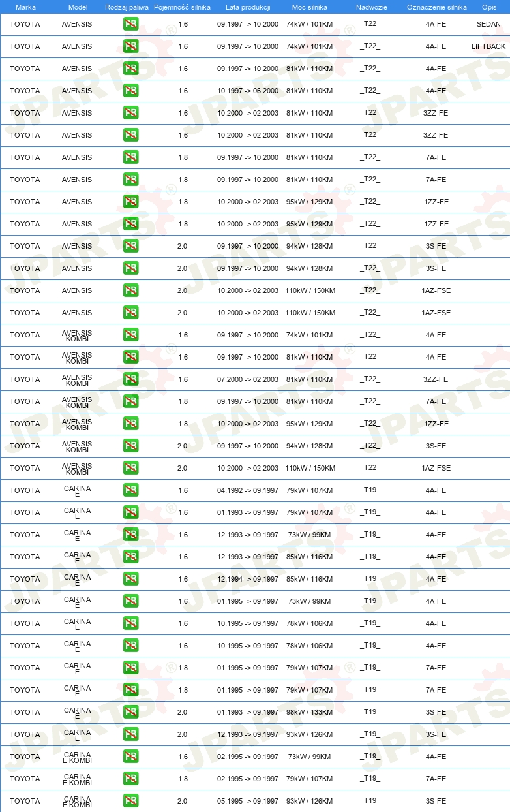
Task: Select the Rodzaj paliwa column header
Action: tap(127, 7)
